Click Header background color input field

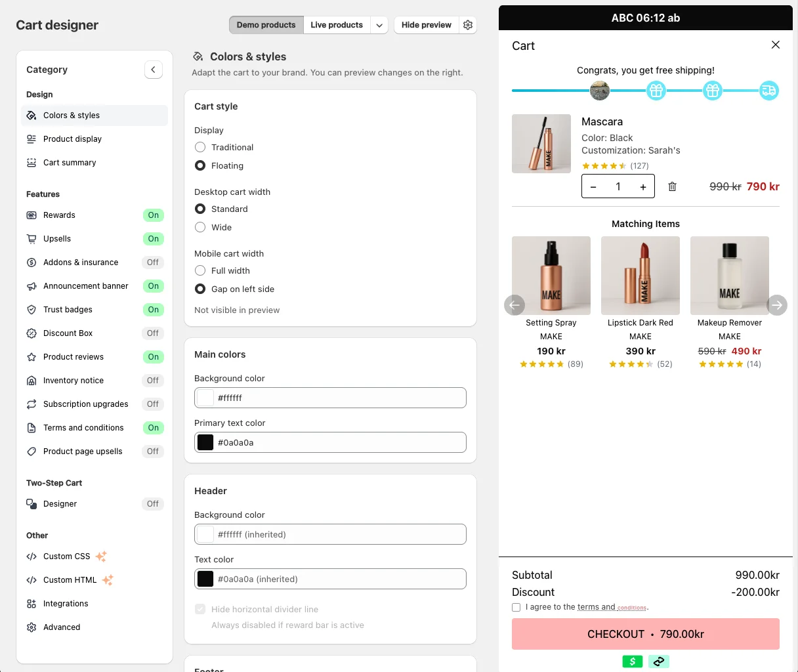[x=330, y=534]
